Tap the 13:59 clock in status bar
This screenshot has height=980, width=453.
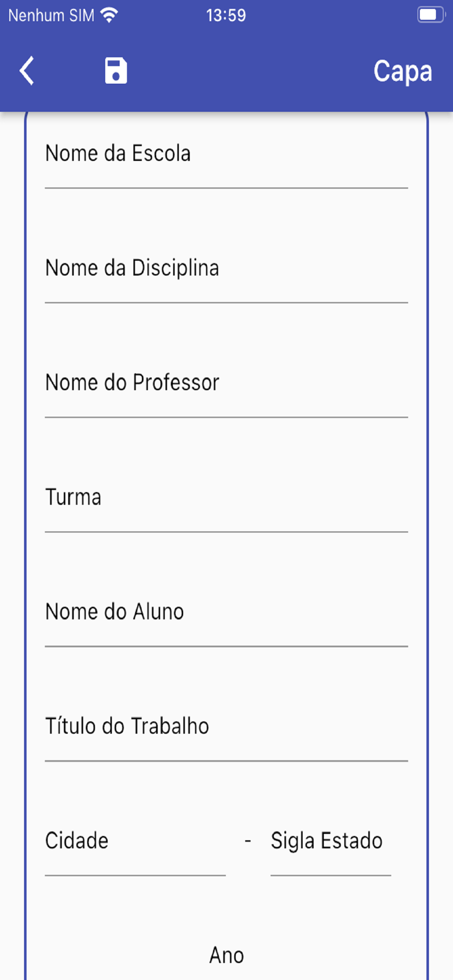[226, 16]
